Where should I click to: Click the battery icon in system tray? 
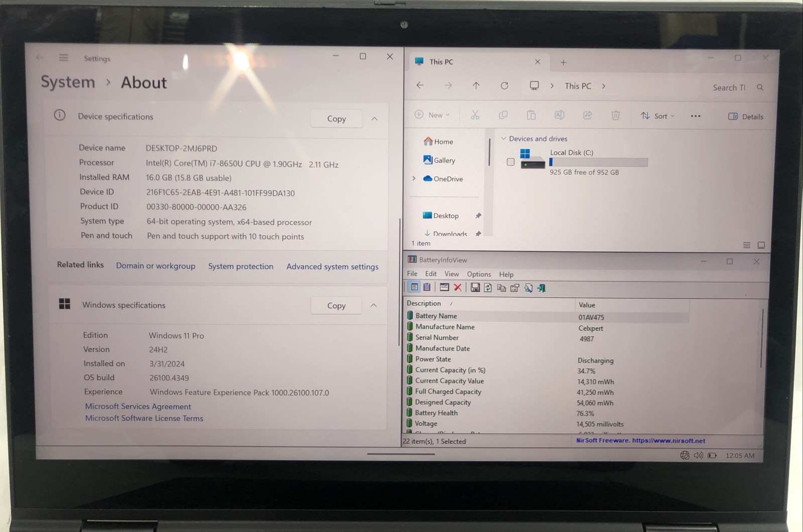coord(712,456)
